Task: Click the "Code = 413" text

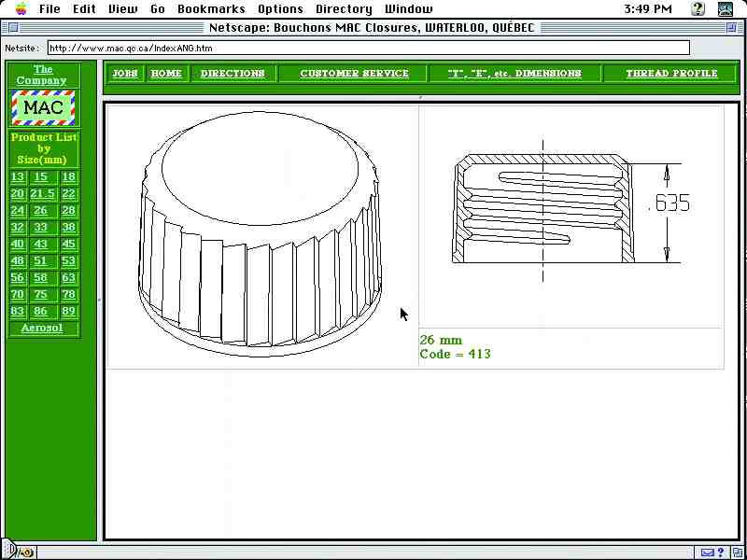Action: click(x=455, y=354)
